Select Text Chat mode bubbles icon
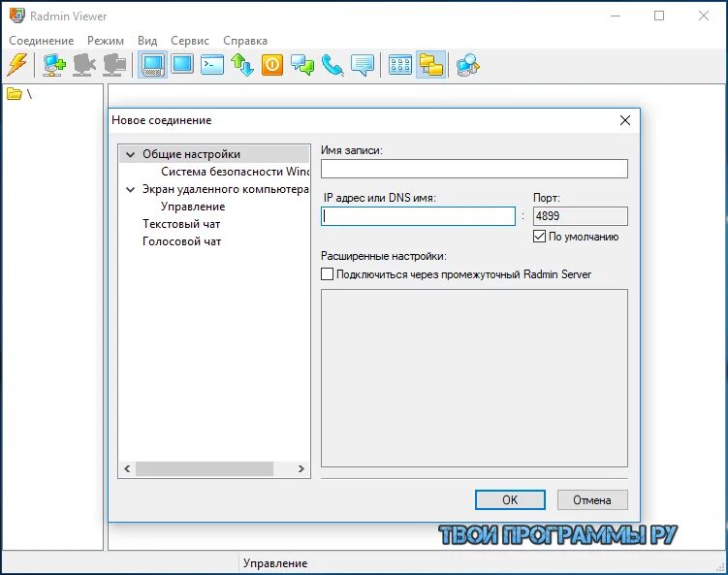The width and height of the screenshot is (728, 575). coord(302,65)
